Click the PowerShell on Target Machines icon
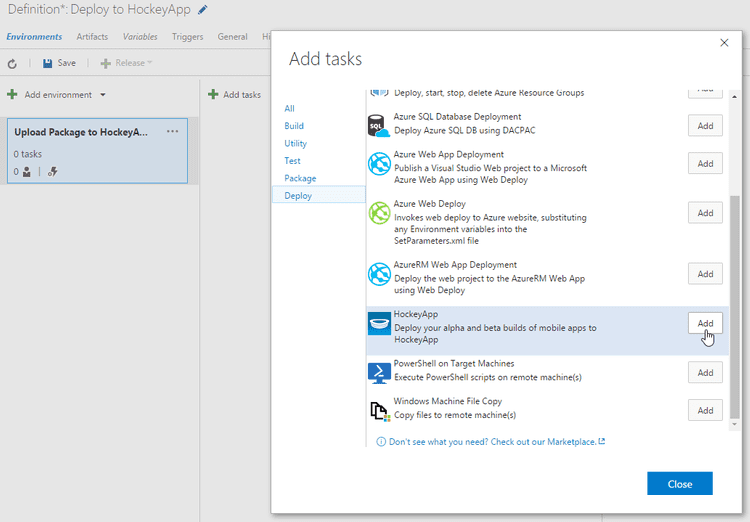The image size is (750, 522). [379, 373]
